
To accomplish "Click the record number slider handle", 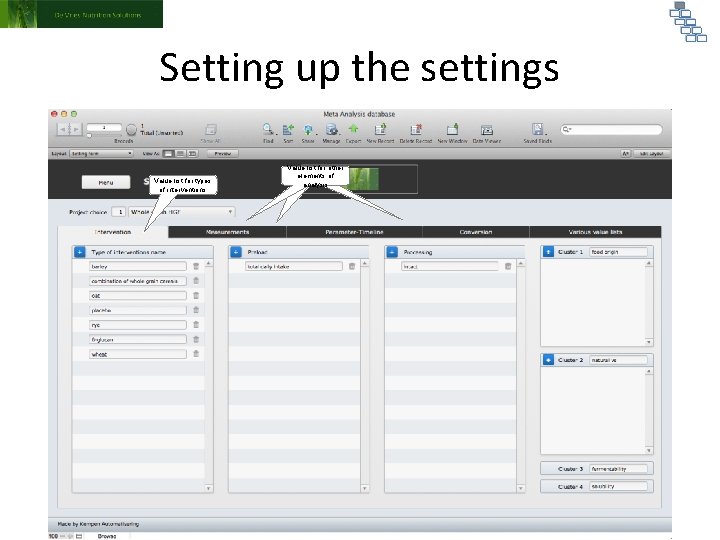I will pyautogui.click(x=89, y=136).
